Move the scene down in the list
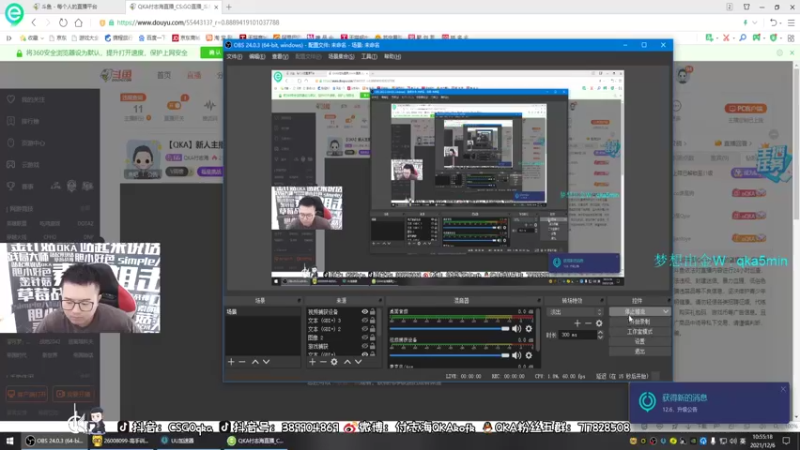The image size is (800, 450). (x=266, y=362)
